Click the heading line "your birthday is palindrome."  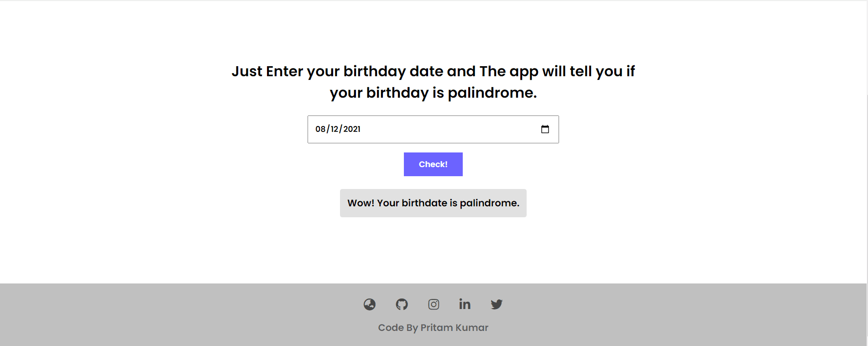point(433,93)
